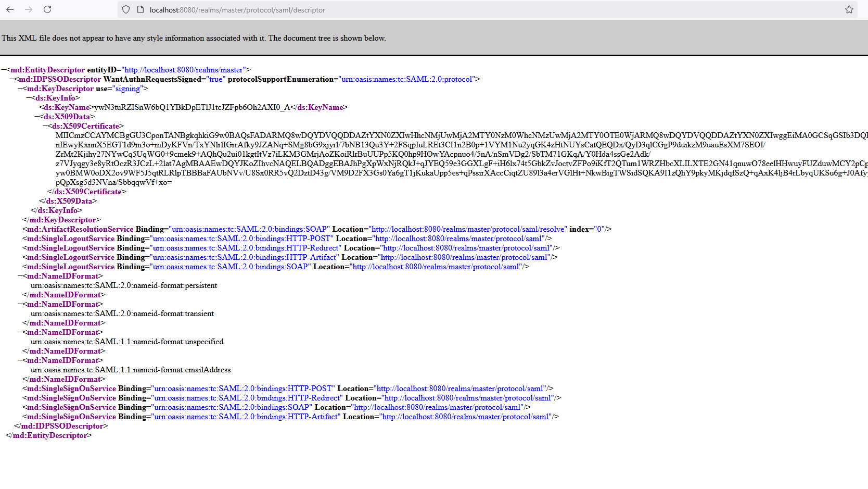Reload the SAML descriptor page

(x=47, y=9)
